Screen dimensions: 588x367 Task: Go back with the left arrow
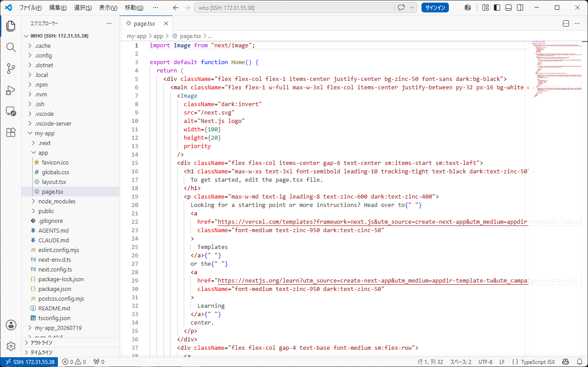click(175, 8)
